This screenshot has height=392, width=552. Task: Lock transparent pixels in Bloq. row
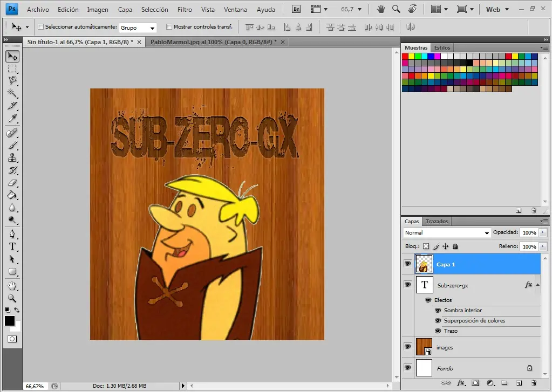click(x=426, y=246)
